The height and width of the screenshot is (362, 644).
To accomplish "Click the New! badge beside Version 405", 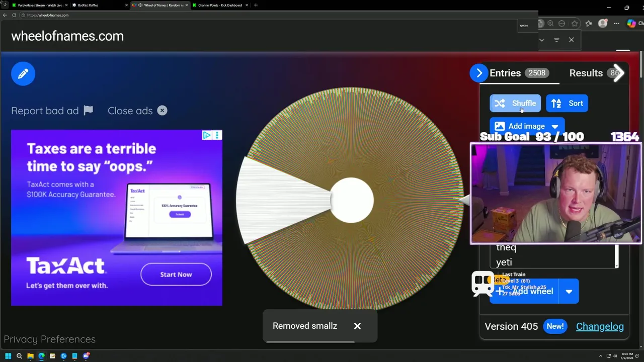I will pyautogui.click(x=555, y=326).
